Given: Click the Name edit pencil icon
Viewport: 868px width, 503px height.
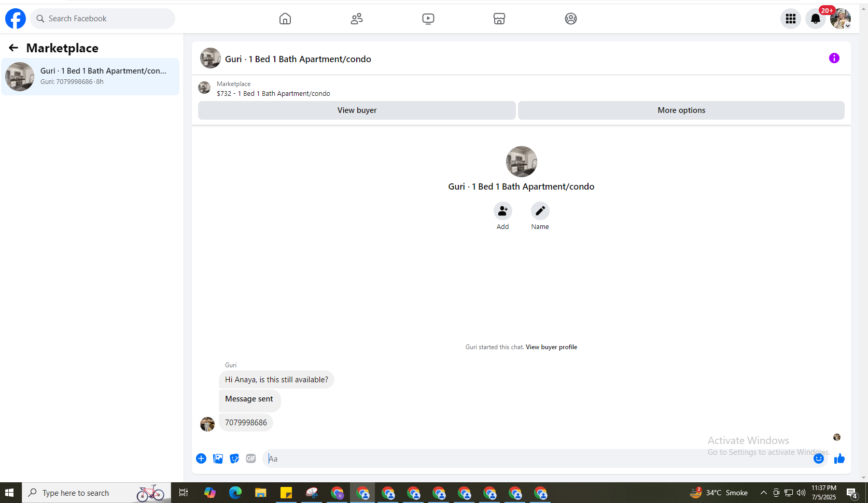Looking at the screenshot, I should click(x=540, y=211).
